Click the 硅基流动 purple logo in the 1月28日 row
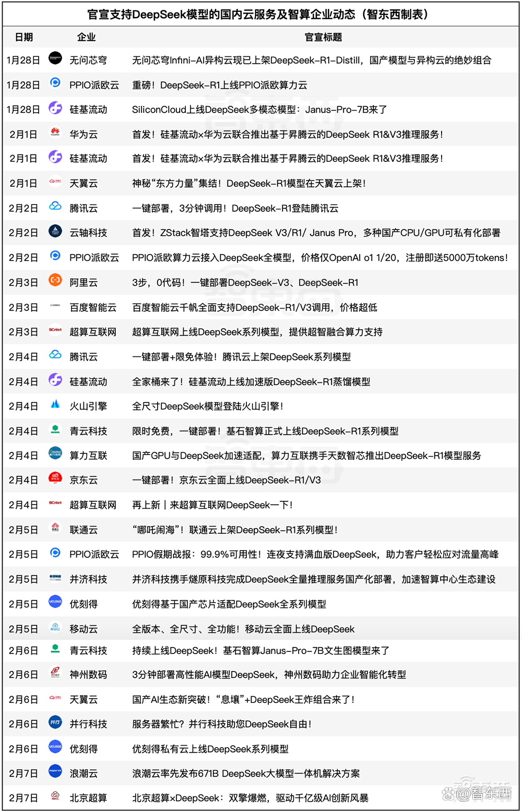 point(55,108)
